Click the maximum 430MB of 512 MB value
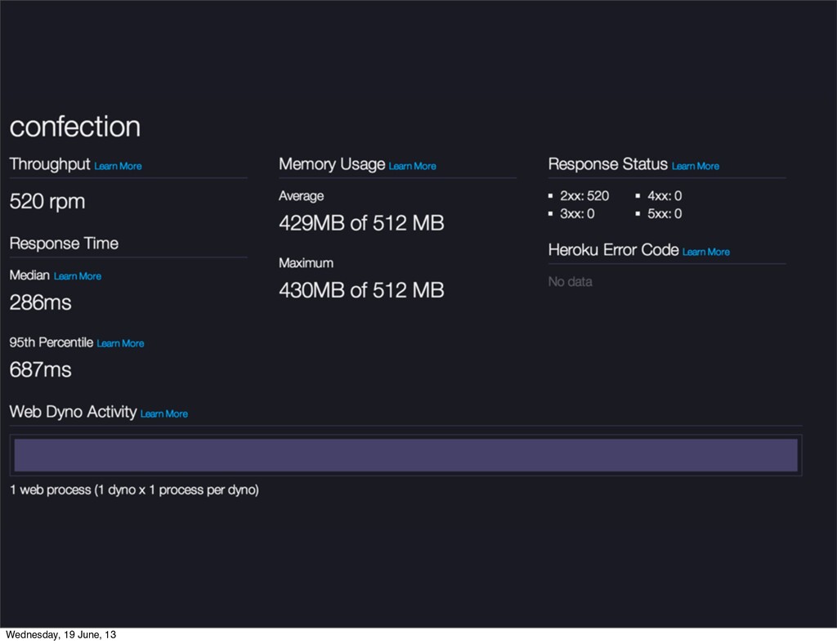 click(x=361, y=290)
